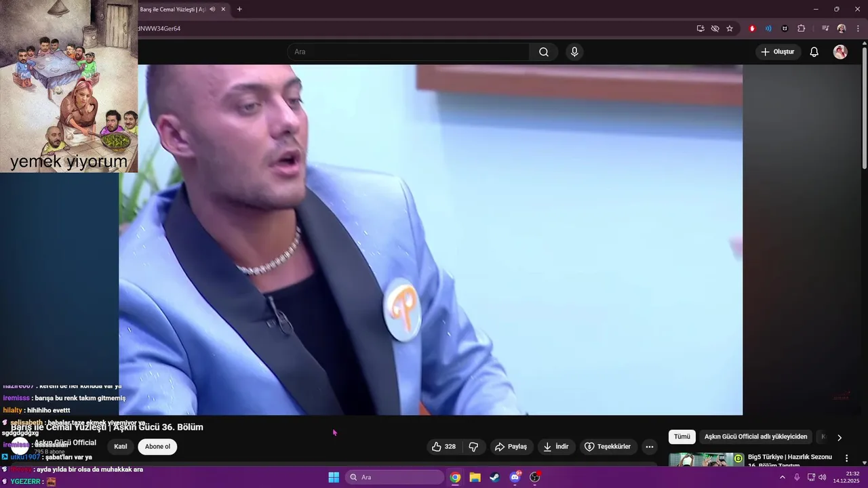
Task: Focus the YouTube Ara search field
Action: tap(409, 52)
